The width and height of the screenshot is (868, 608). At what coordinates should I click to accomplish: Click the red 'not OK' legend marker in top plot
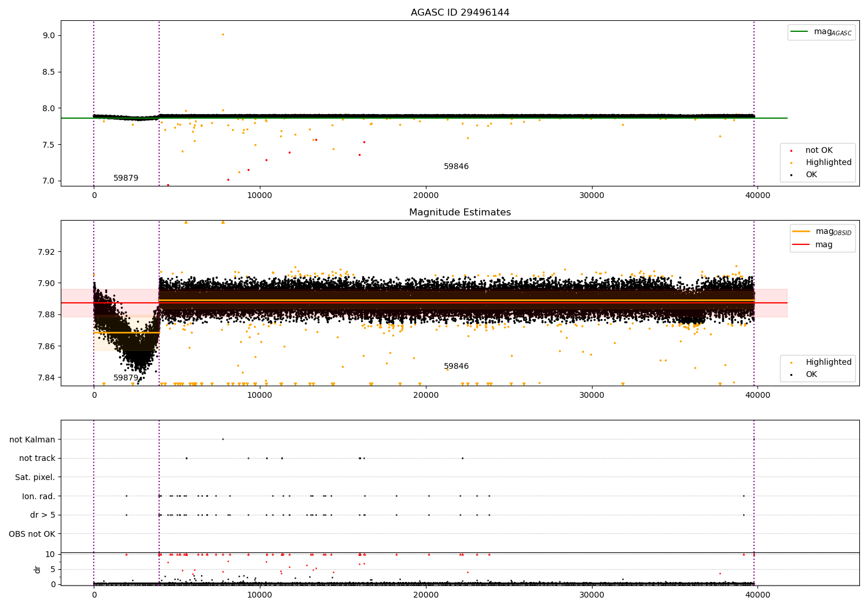pyautogui.click(x=791, y=151)
